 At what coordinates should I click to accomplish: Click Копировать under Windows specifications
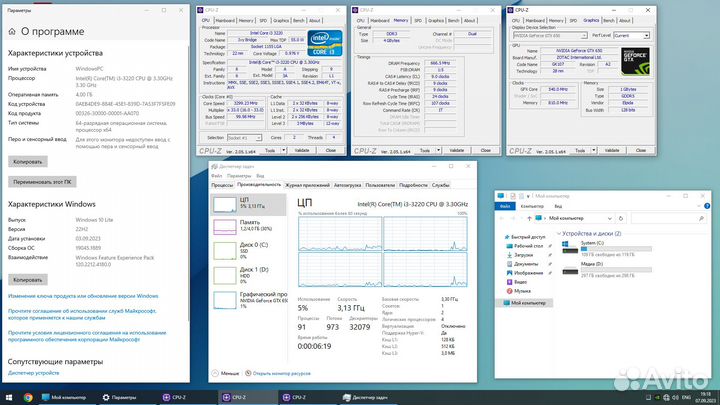tap(28, 280)
